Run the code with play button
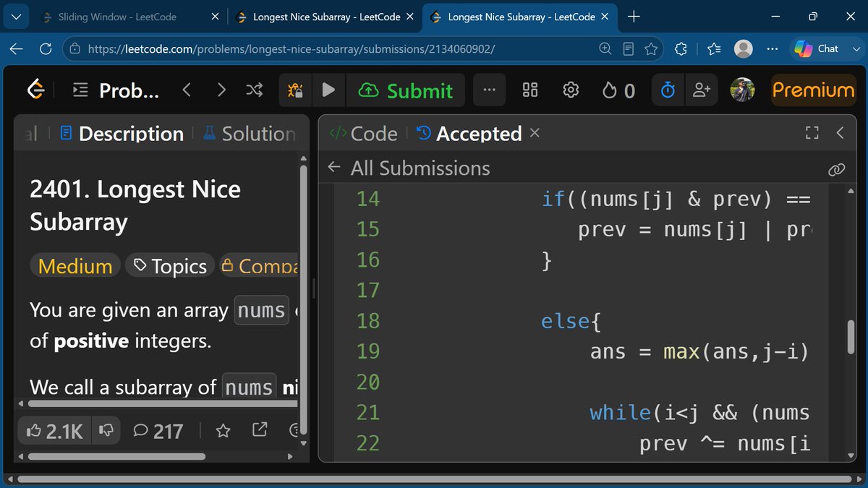Screen dimensions: 868x488 coord(328,90)
